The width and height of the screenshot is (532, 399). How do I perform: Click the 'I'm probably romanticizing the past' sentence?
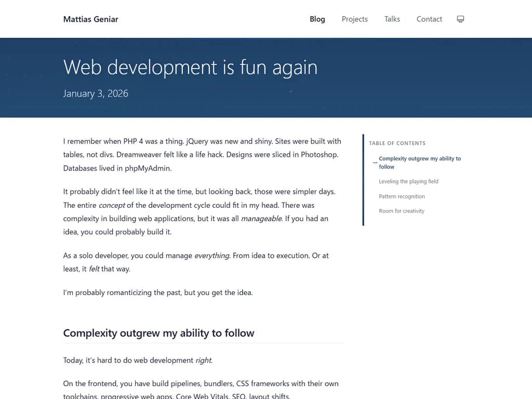(157, 292)
